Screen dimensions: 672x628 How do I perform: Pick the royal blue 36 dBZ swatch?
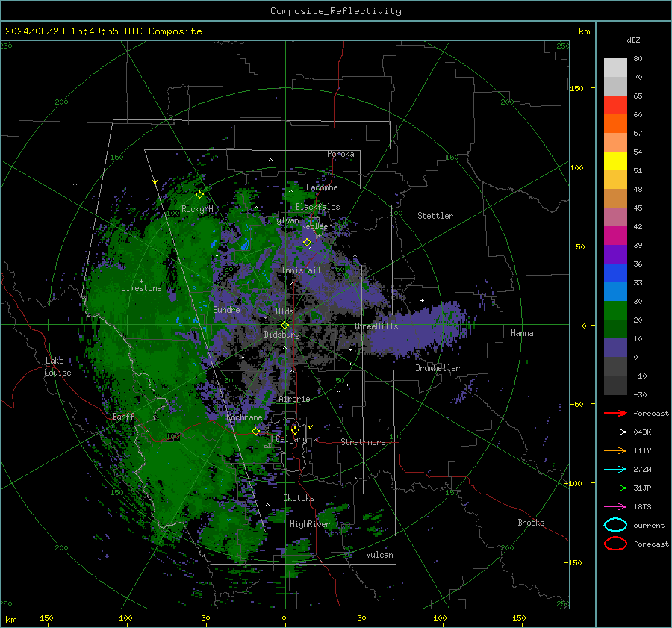point(615,273)
